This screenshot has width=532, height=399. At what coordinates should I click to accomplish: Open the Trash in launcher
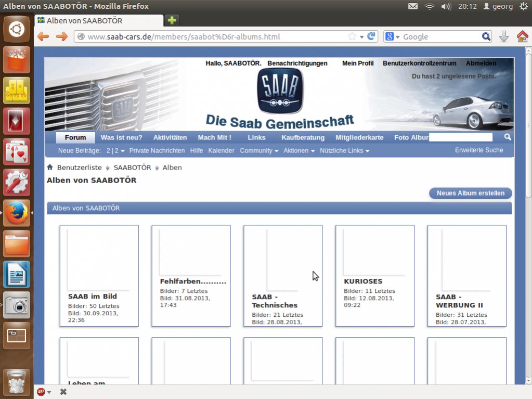(x=17, y=383)
